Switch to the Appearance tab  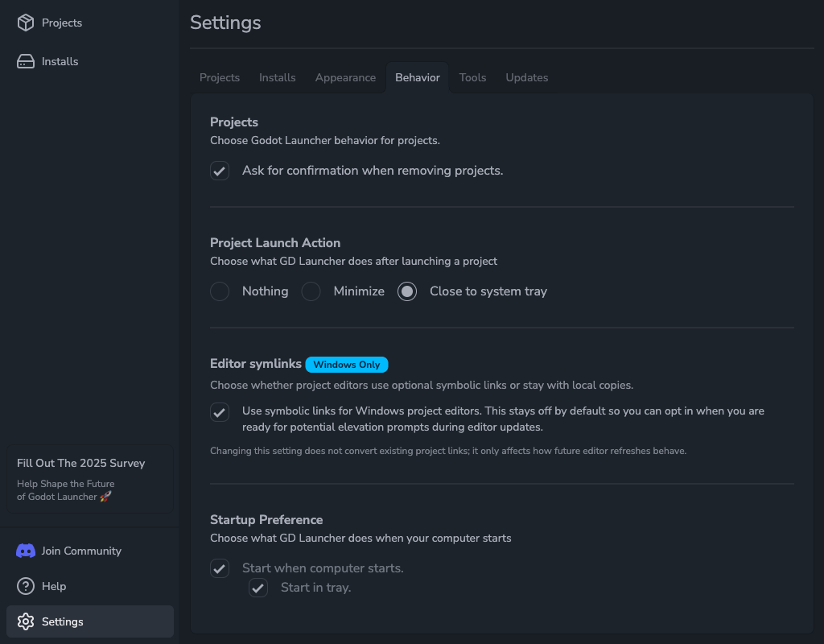[x=345, y=77]
